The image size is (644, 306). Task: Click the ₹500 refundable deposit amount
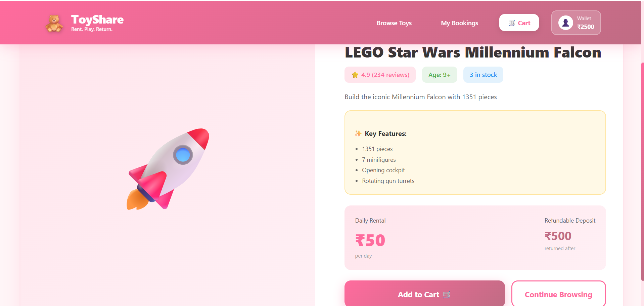(x=558, y=236)
